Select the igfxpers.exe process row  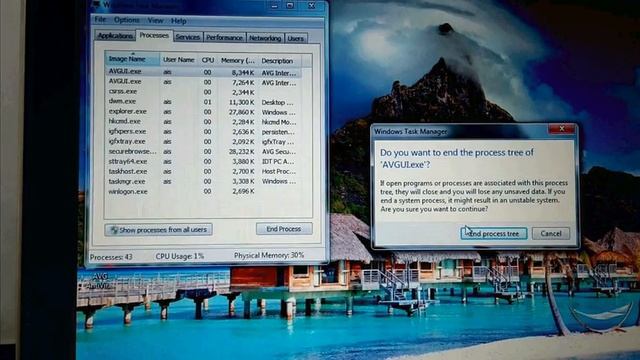[203, 131]
